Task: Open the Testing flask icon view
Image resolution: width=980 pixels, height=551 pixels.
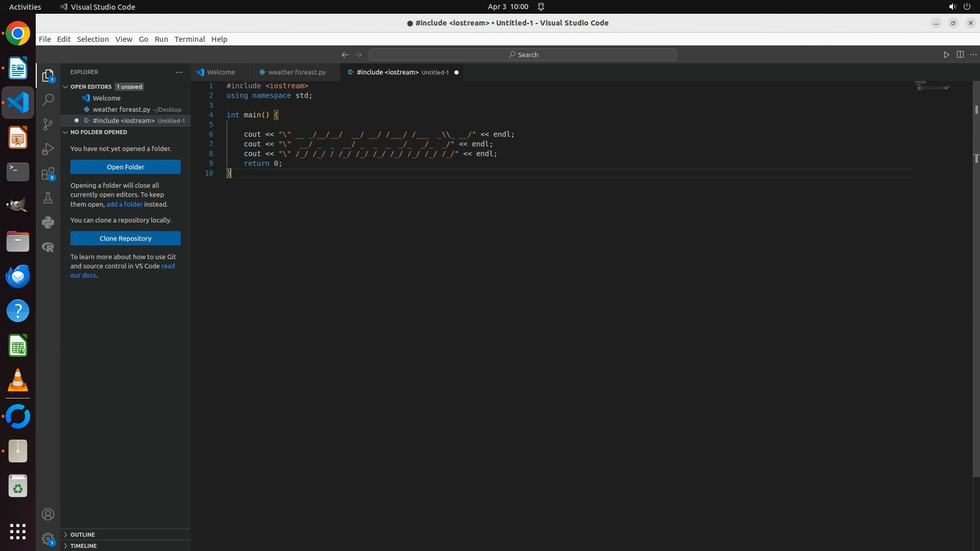Action: tap(48, 198)
